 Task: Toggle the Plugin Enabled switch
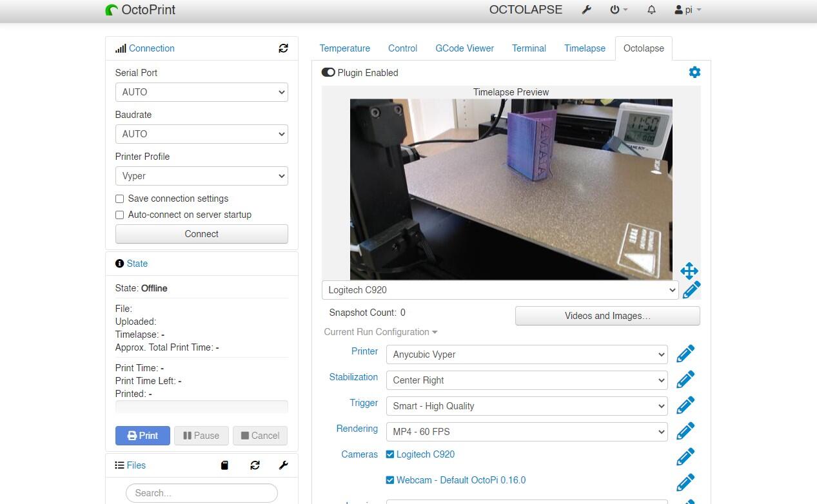pyautogui.click(x=328, y=73)
